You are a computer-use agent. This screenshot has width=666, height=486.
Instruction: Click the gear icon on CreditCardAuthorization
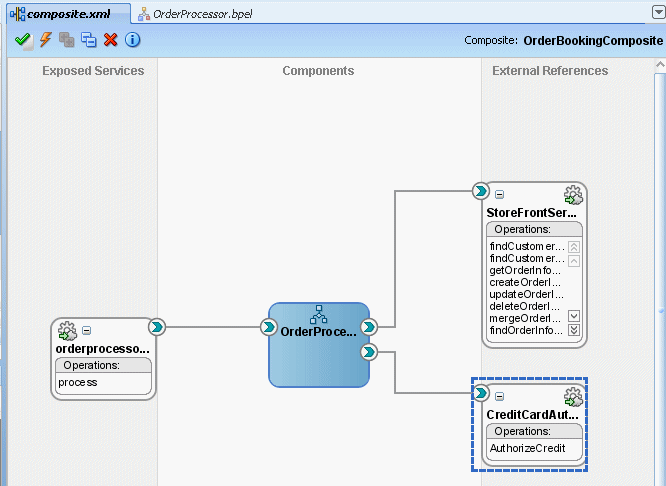(573, 397)
